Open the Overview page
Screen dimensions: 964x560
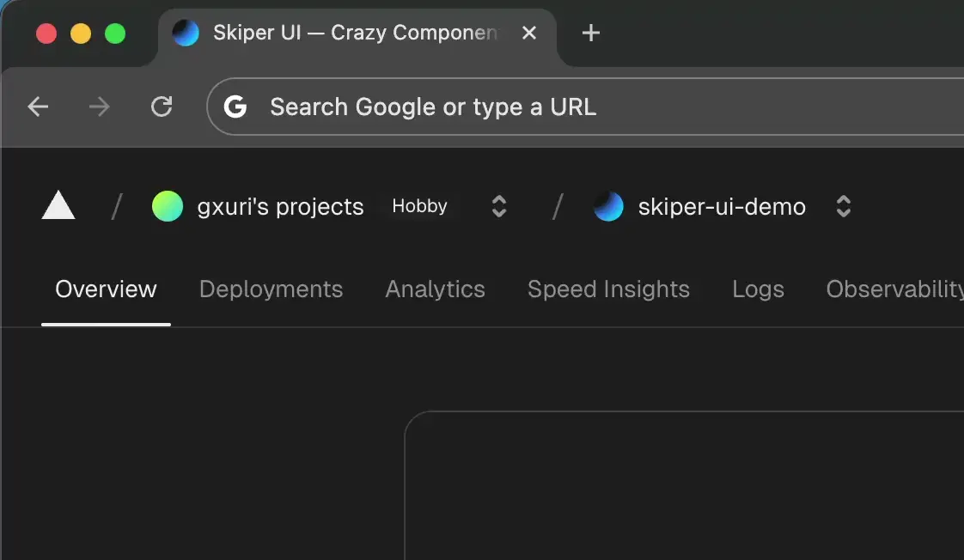click(106, 289)
